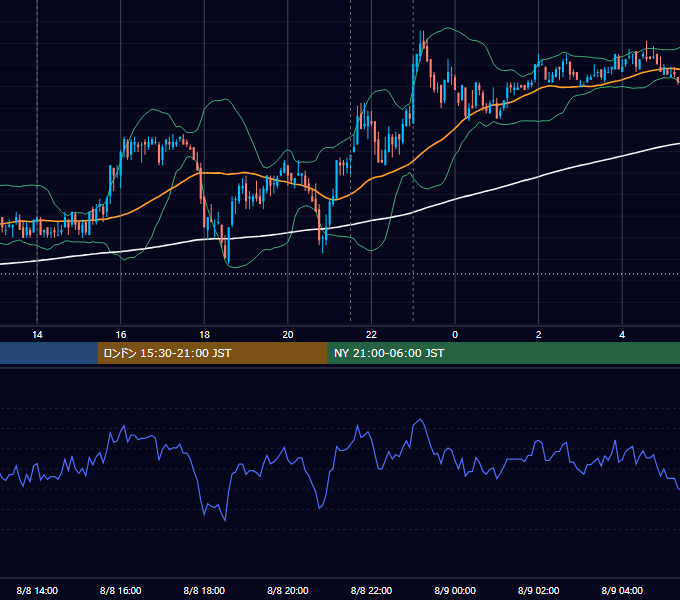Screen dimensions: 680x600
Task: Click the 8/8 18:00 date label
Action: (x=204, y=591)
